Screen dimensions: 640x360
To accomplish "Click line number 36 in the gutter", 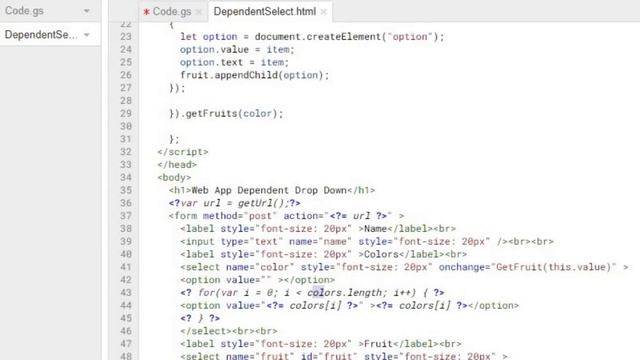I will [126, 203].
